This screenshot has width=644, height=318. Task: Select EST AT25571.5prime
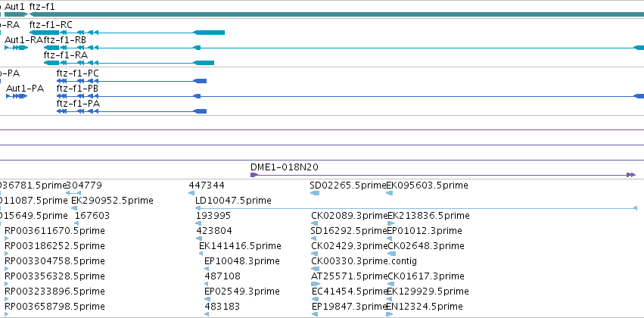350,276
